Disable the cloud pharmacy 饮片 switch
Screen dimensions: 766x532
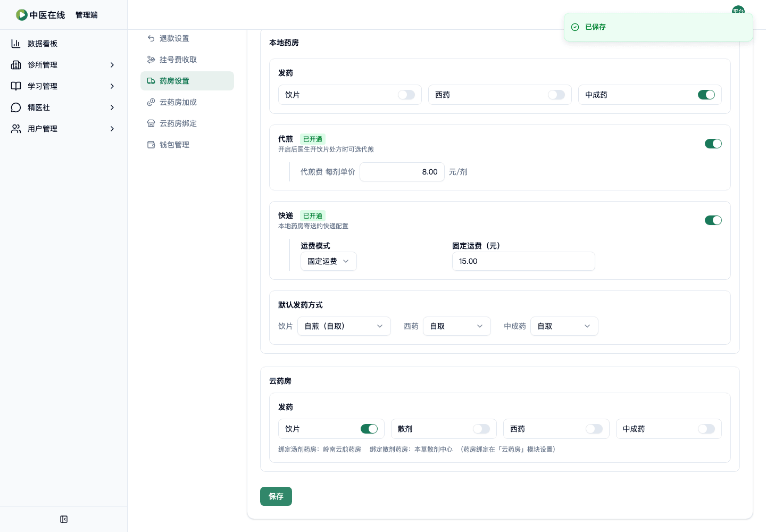click(x=369, y=429)
